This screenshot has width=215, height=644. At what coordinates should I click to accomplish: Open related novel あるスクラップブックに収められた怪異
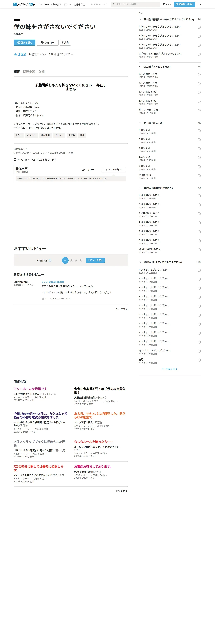point(39,443)
